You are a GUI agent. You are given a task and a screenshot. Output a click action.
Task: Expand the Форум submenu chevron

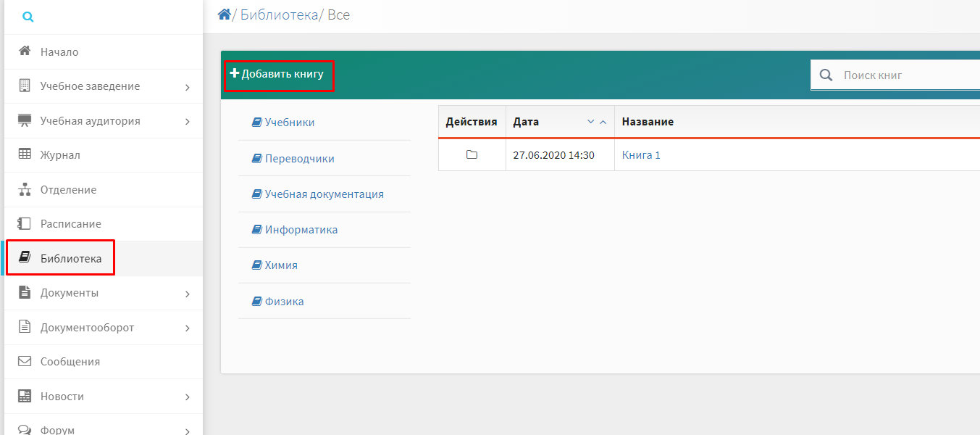point(188,431)
